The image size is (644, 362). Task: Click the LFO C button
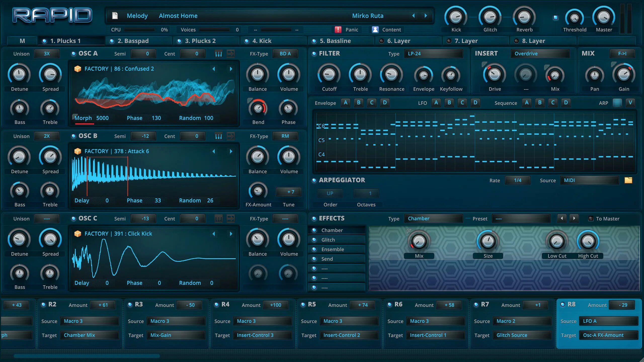pos(462,103)
